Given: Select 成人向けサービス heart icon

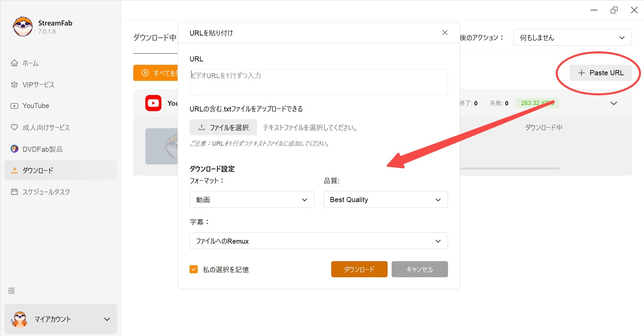Looking at the screenshot, I should click(14, 128).
